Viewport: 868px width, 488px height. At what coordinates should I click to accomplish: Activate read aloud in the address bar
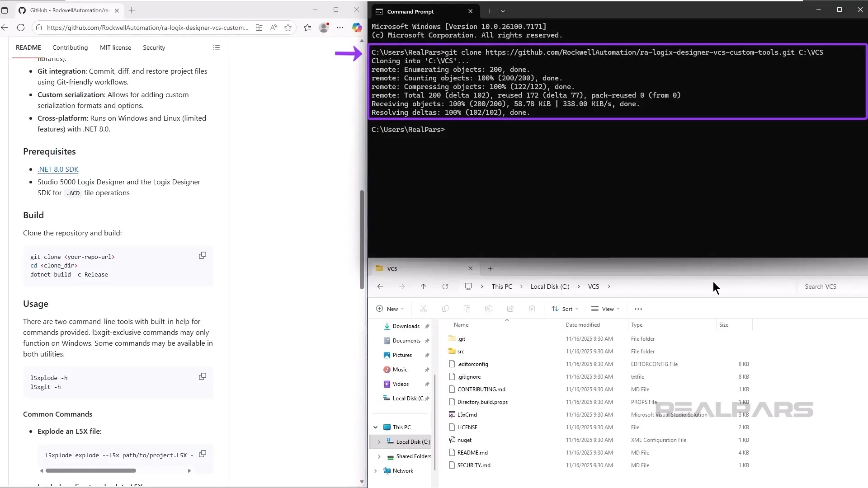point(273,28)
